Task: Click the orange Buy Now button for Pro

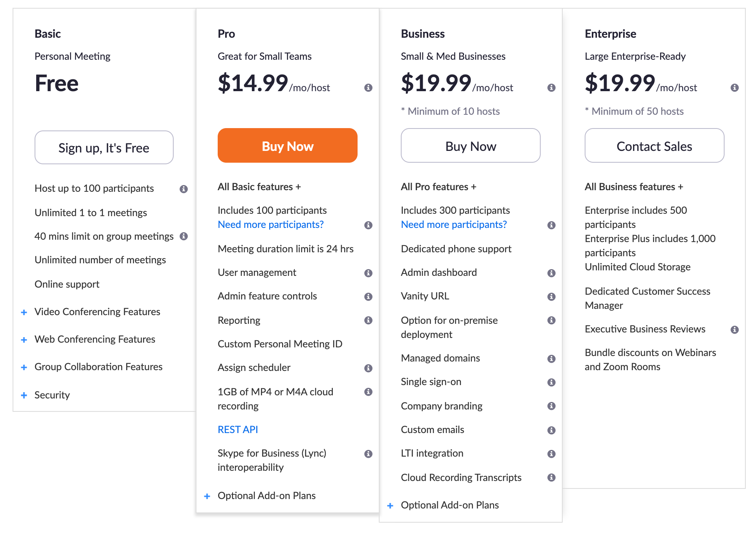Action: click(x=287, y=146)
